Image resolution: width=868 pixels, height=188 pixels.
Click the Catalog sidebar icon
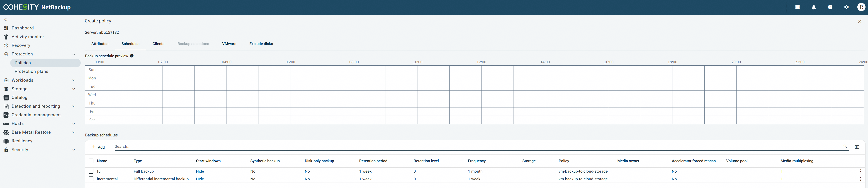pyautogui.click(x=6, y=98)
